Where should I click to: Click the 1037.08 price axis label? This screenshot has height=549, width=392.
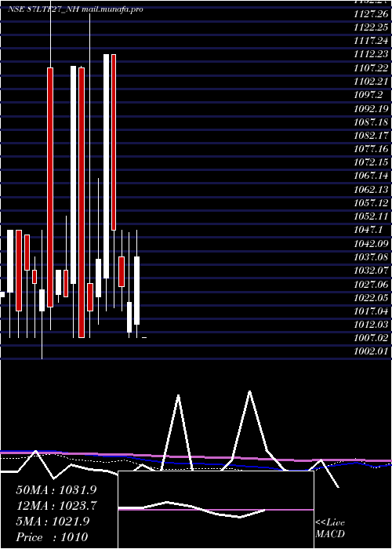click(x=371, y=257)
